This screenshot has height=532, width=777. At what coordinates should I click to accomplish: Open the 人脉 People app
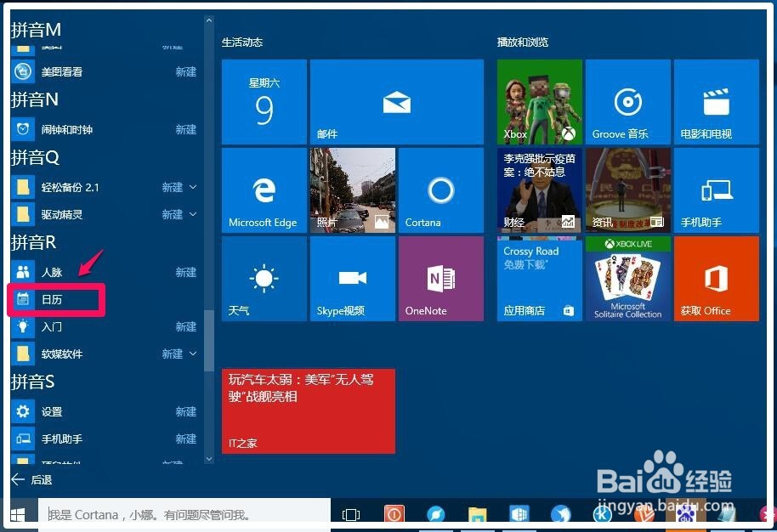(104, 272)
